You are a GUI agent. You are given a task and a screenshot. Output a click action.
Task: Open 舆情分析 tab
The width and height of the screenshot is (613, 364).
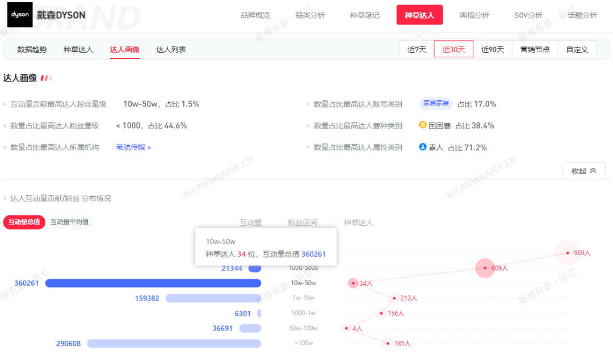click(x=474, y=15)
